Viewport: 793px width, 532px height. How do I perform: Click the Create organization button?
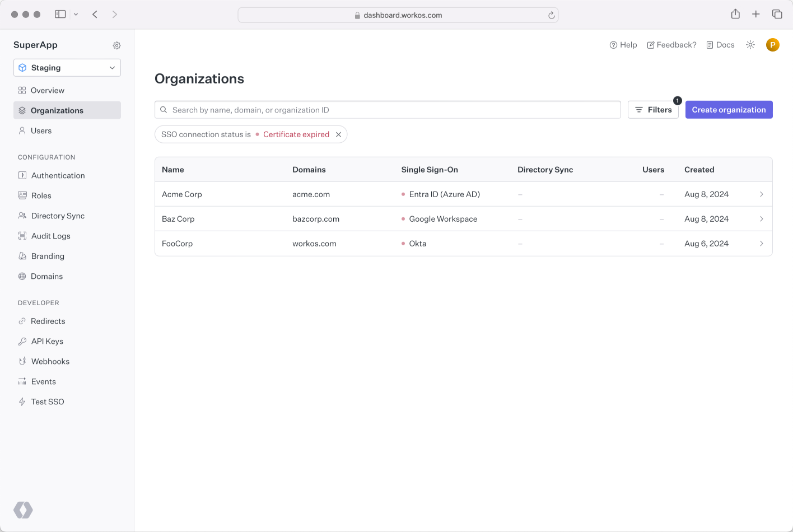729,110
